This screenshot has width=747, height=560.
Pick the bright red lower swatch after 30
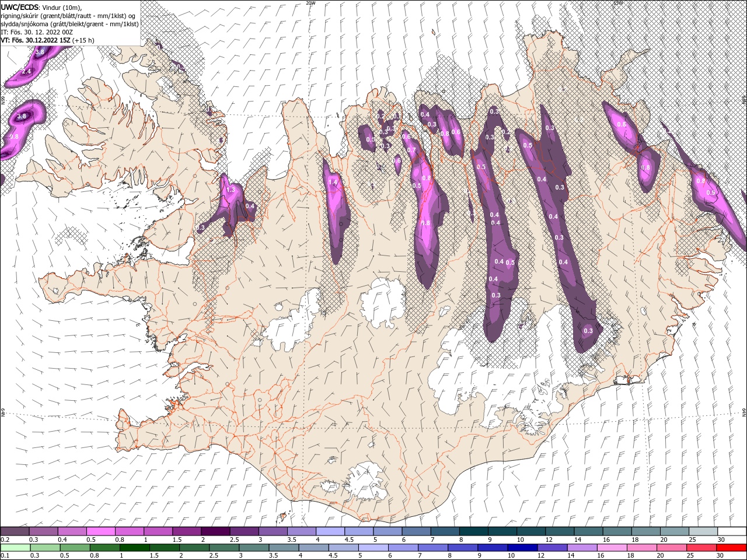click(732, 548)
